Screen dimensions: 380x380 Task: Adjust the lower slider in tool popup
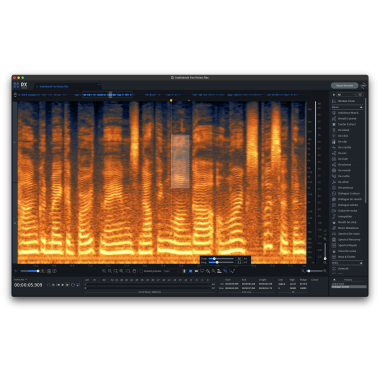(221, 262)
